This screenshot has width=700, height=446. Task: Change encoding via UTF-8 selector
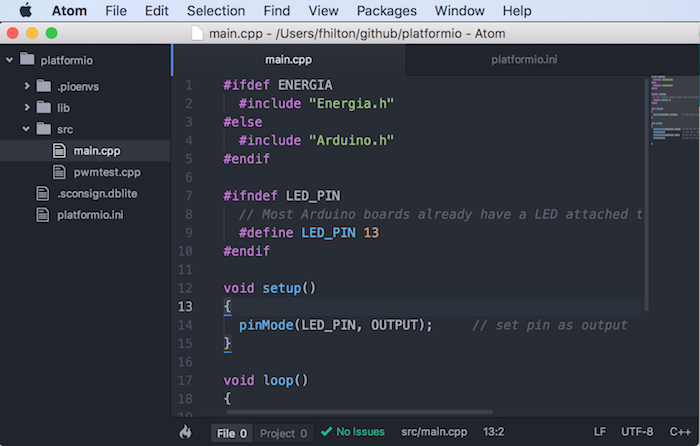tap(637, 432)
